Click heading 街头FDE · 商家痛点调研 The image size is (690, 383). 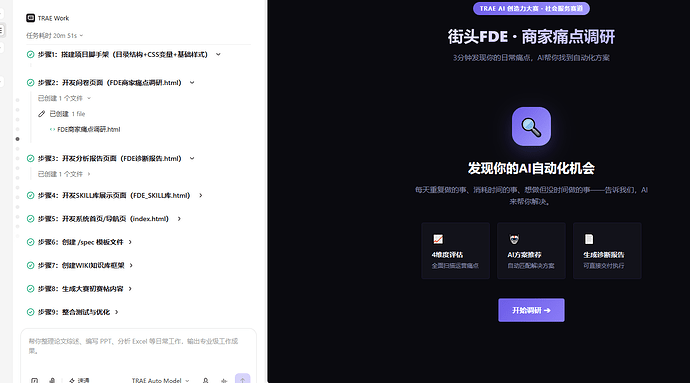coord(531,37)
